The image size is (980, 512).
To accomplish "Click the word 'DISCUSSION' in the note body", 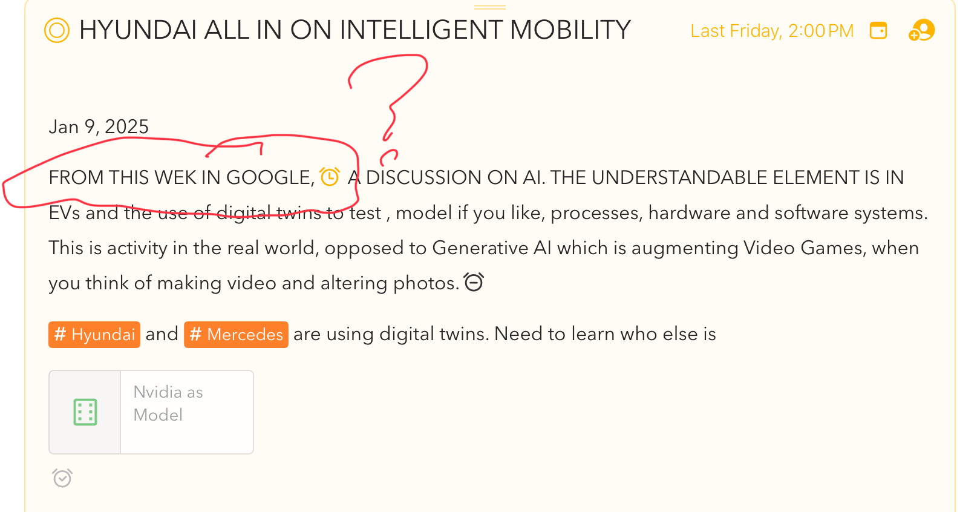I will click(424, 177).
